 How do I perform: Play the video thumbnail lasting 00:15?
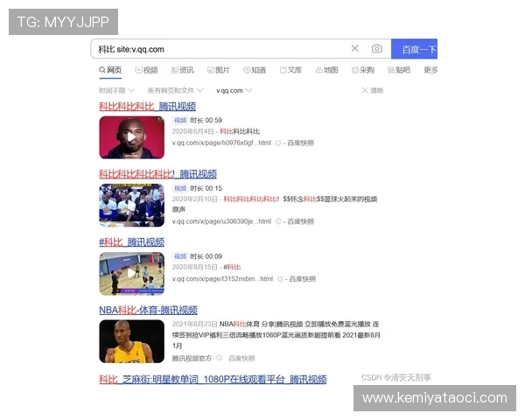coord(131,206)
